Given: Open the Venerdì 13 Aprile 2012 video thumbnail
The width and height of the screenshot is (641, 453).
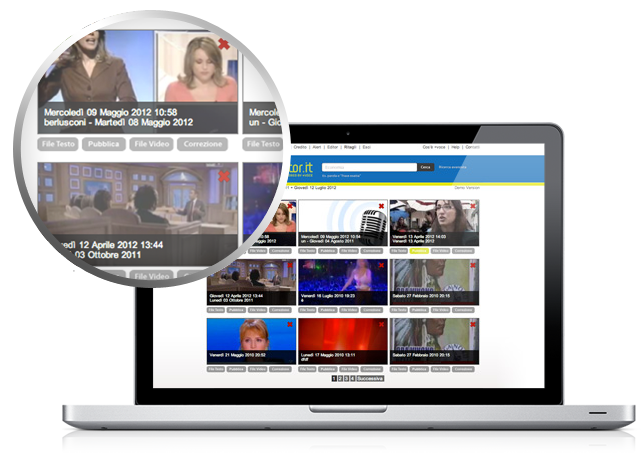Looking at the screenshot, I should pyautogui.click(x=434, y=223).
